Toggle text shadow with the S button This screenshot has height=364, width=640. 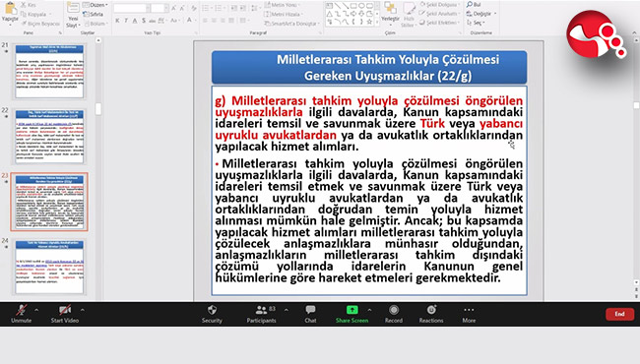pyautogui.click(x=144, y=21)
